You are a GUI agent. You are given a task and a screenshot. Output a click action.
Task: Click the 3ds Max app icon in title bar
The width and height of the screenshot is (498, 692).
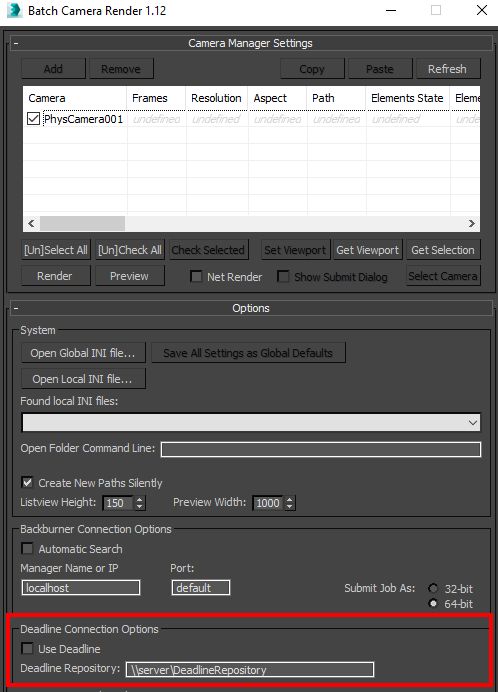point(14,10)
